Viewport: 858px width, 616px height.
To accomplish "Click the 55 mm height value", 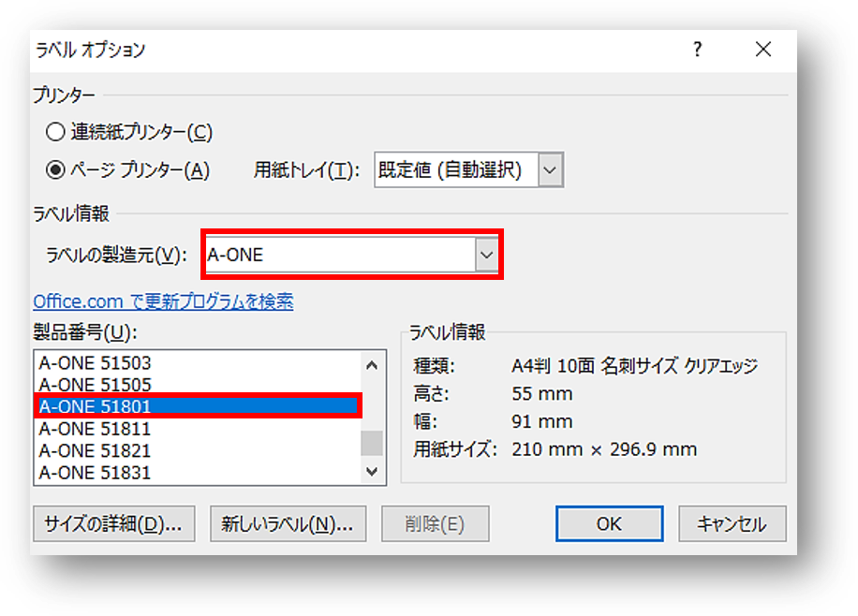I will pos(541,393).
